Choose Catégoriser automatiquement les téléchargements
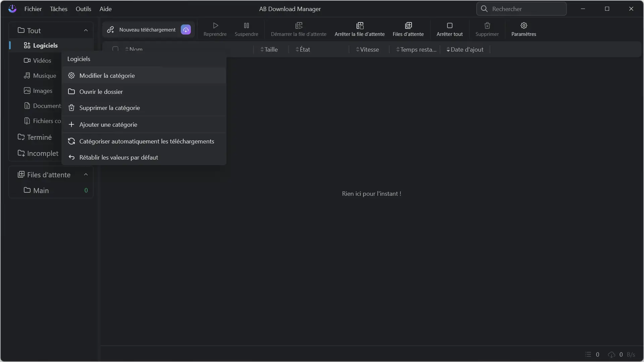This screenshot has width=644, height=362. pos(144,141)
